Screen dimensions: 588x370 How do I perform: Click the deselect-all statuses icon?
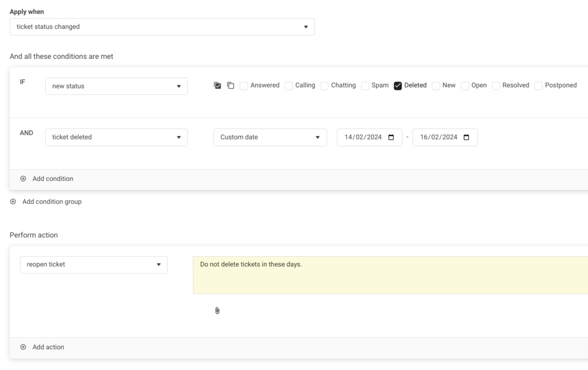point(230,86)
